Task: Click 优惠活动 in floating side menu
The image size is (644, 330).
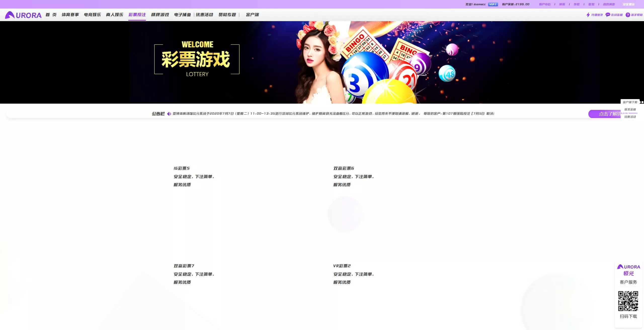Action: 630,117
